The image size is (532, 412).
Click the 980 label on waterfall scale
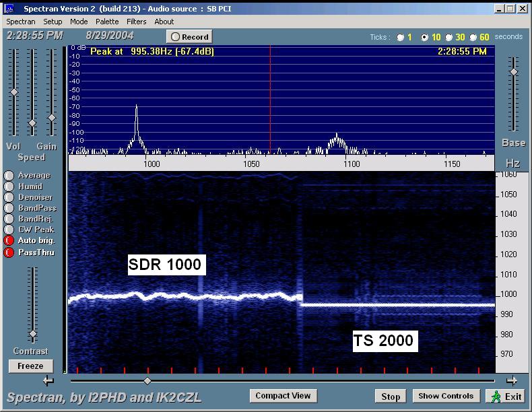pyautogui.click(x=507, y=335)
